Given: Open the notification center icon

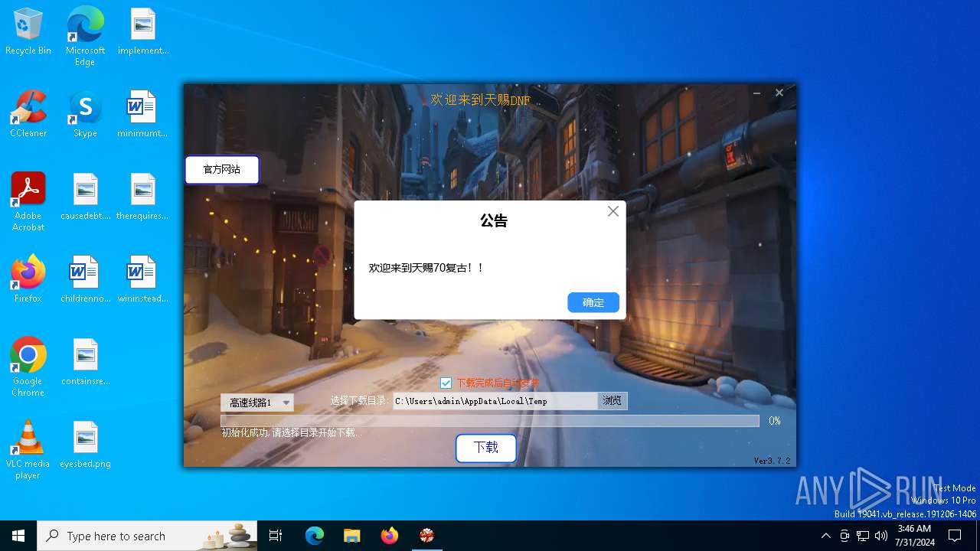Looking at the screenshot, I should pyautogui.click(x=955, y=536).
